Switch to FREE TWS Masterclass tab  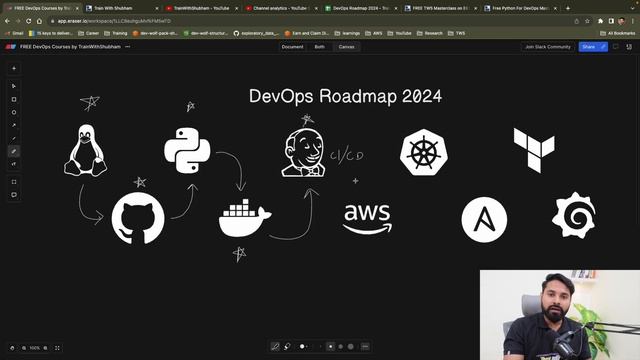pos(440,8)
